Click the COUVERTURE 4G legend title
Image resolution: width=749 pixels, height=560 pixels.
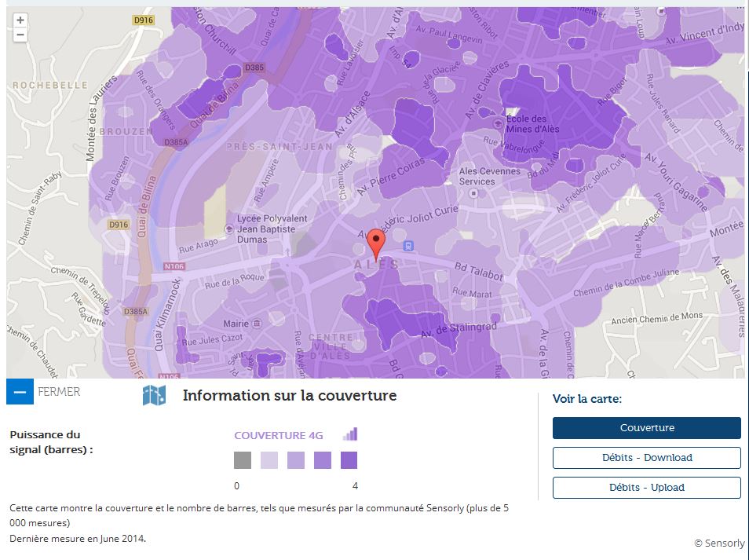[278, 435]
